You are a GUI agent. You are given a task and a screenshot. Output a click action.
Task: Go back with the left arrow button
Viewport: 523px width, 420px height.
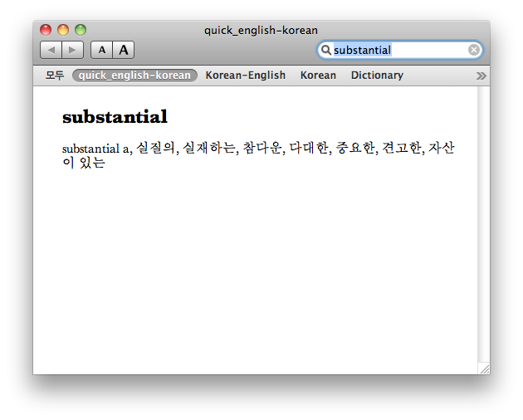tap(51, 50)
